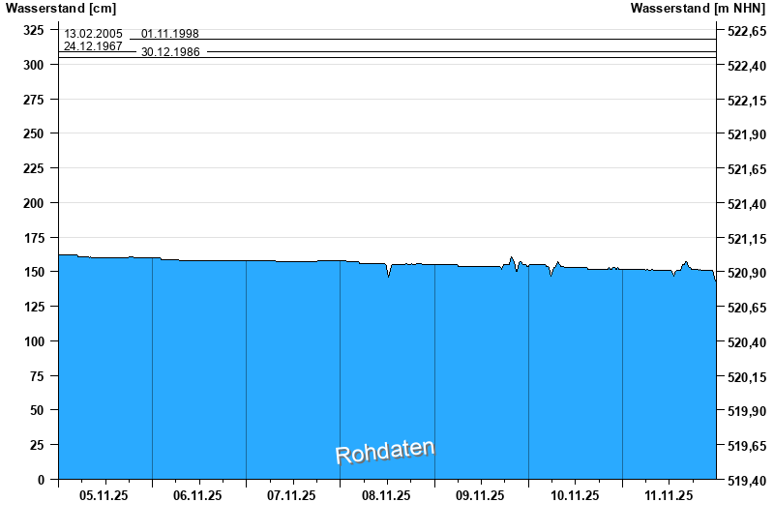Click the 75 cm axis value
Image resolution: width=774 pixels, height=532 pixels.
(x=37, y=375)
